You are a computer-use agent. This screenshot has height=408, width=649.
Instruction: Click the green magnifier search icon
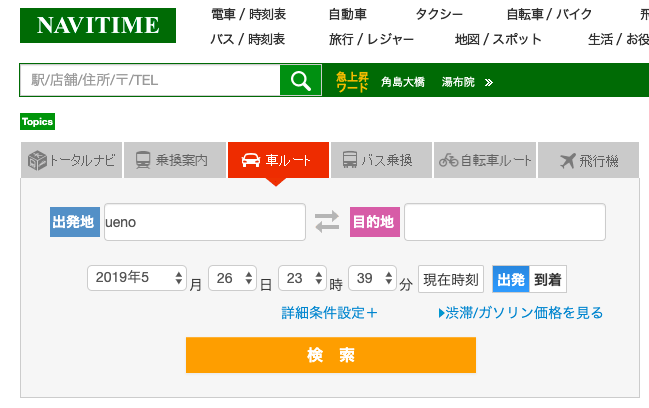coord(300,81)
